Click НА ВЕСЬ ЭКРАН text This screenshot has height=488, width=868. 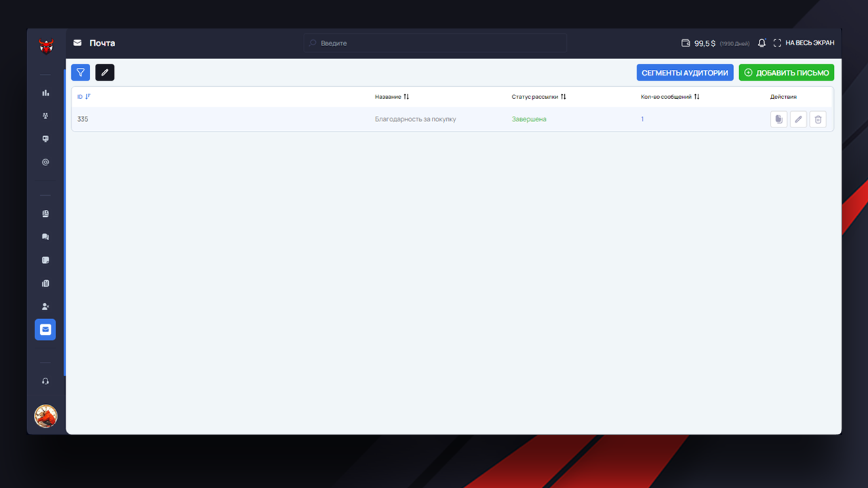point(810,43)
